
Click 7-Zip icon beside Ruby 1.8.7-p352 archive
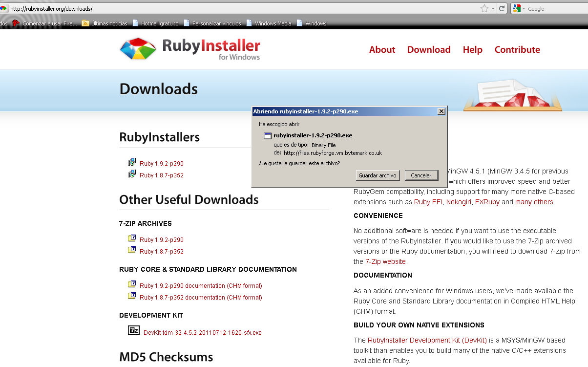[132, 250]
